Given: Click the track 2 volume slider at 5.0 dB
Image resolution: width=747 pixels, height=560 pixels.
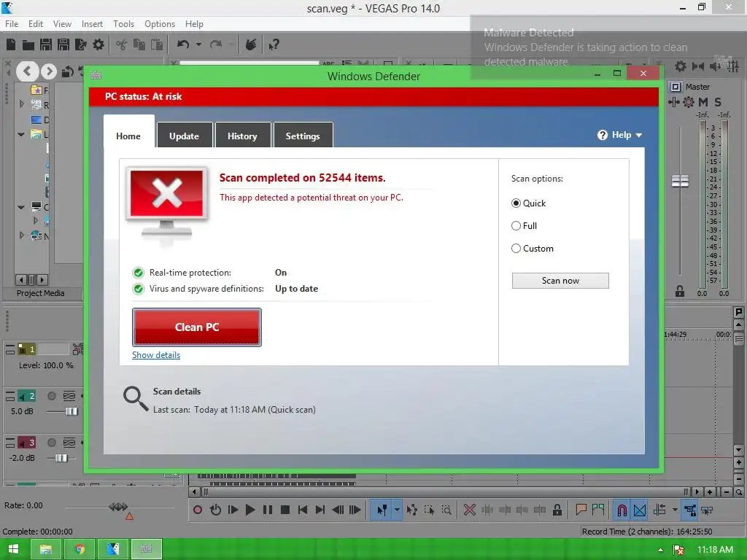Looking at the screenshot, I should click(x=71, y=411).
